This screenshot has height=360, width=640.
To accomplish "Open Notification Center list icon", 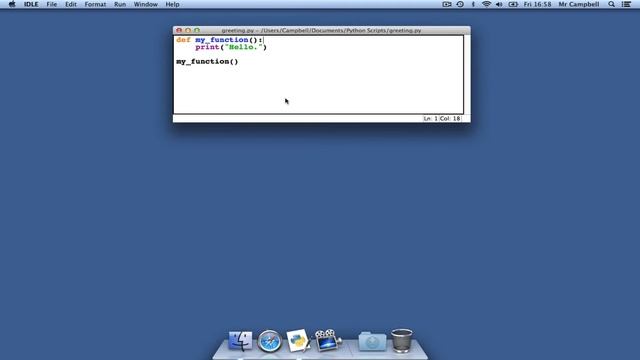I will tap(627, 4).
